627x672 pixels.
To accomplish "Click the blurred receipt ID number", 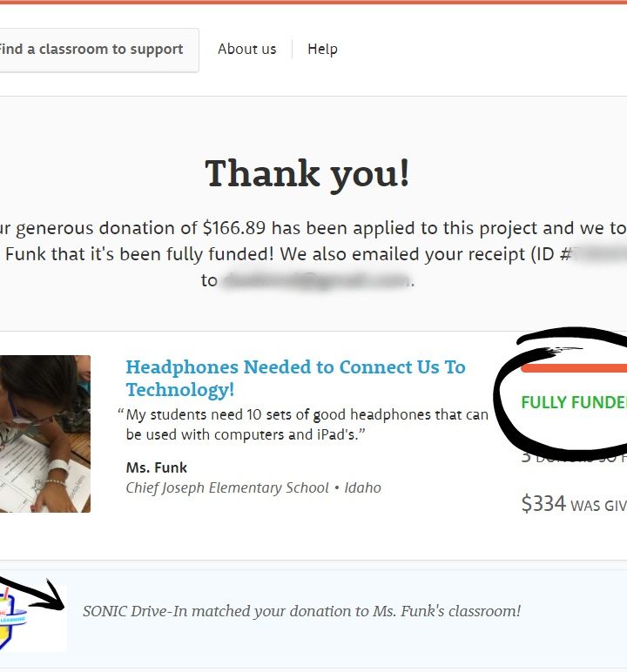I will point(600,254).
